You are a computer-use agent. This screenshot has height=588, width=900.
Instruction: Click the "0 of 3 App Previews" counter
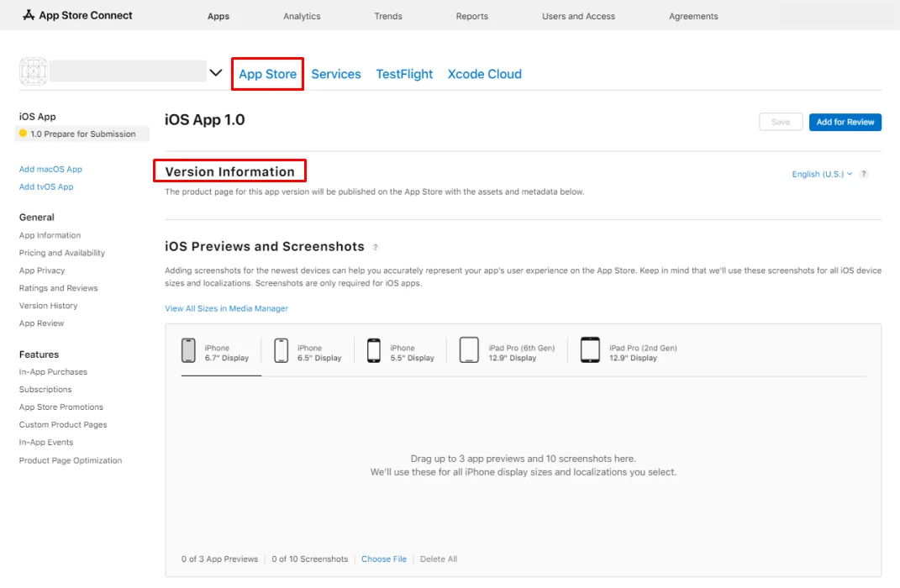[x=220, y=559]
